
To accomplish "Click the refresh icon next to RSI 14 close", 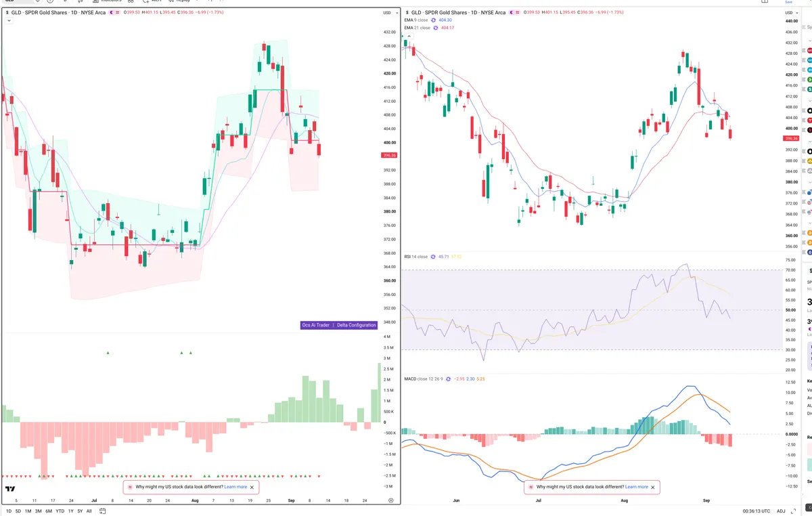I will coord(433,257).
